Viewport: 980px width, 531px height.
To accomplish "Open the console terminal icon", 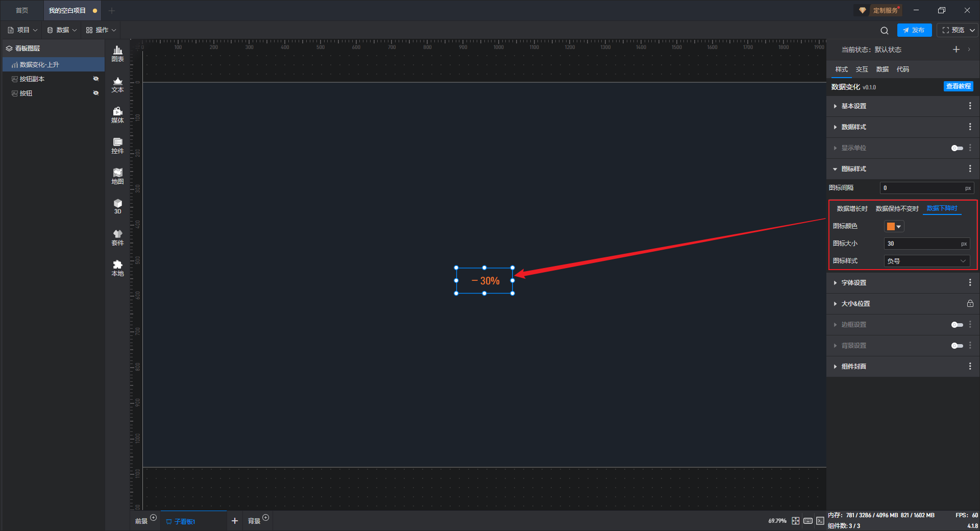I will click(820, 521).
